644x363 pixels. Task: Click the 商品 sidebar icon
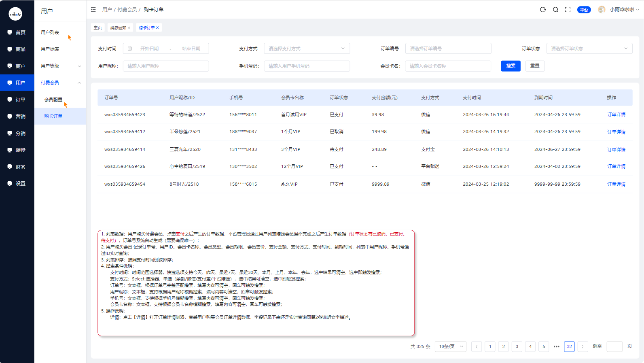[x=10, y=49]
